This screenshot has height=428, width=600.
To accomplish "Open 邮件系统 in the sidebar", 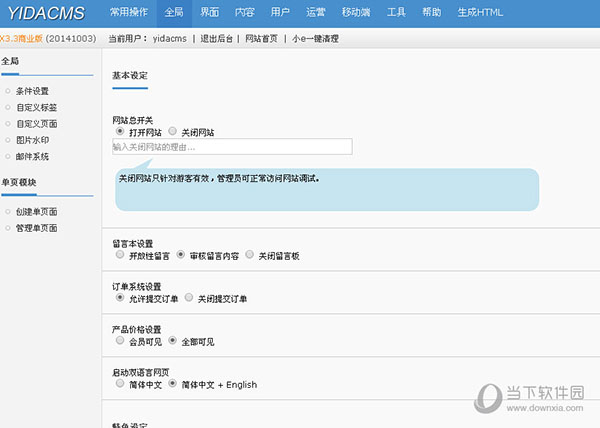I will click(x=32, y=156).
